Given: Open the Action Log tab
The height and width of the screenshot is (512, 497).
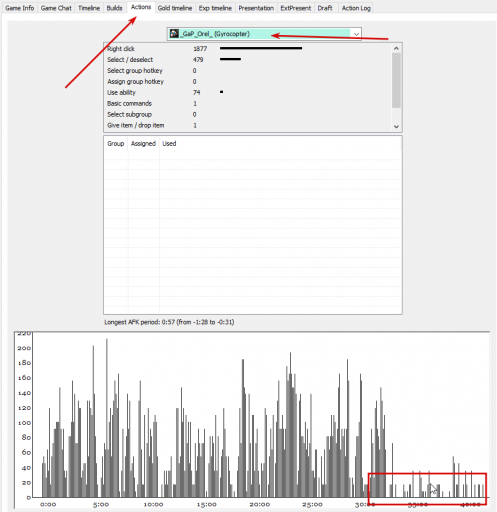Looking at the screenshot, I should point(356,8).
